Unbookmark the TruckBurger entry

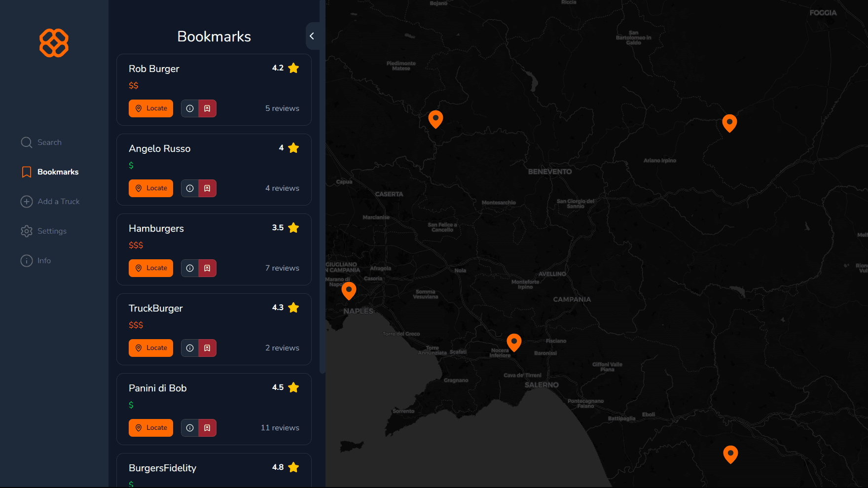pyautogui.click(x=208, y=348)
